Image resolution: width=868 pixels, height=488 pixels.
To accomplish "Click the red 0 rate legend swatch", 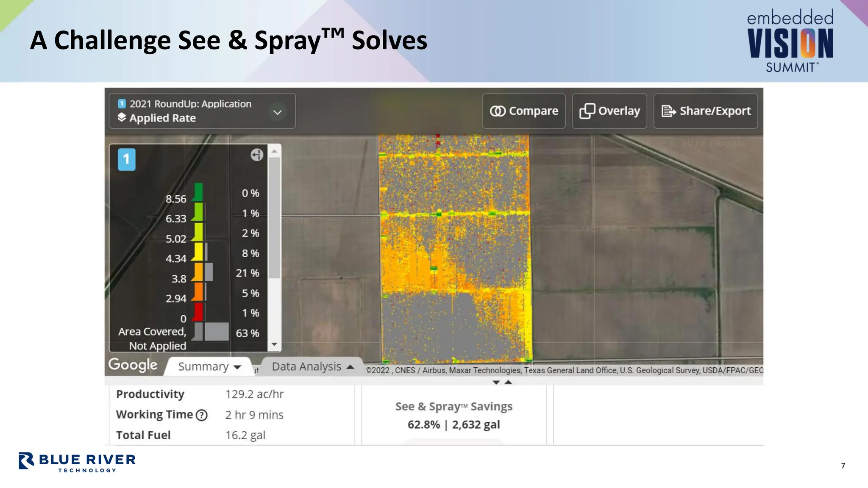I will 198,312.
